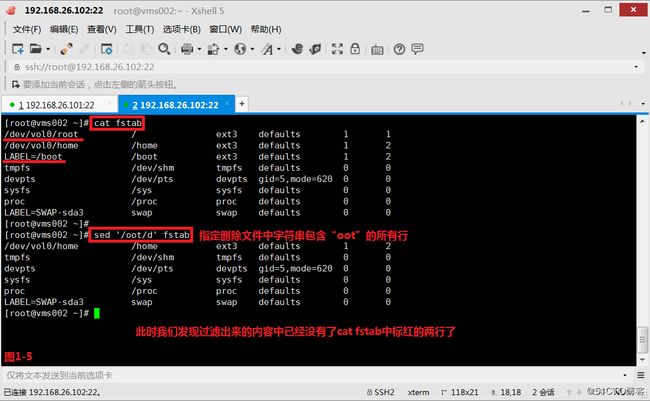Image resolution: width=650 pixels, height=401 pixels.
Task: Open the compose bar hamburger menu
Action: pyautogui.click(x=641, y=375)
